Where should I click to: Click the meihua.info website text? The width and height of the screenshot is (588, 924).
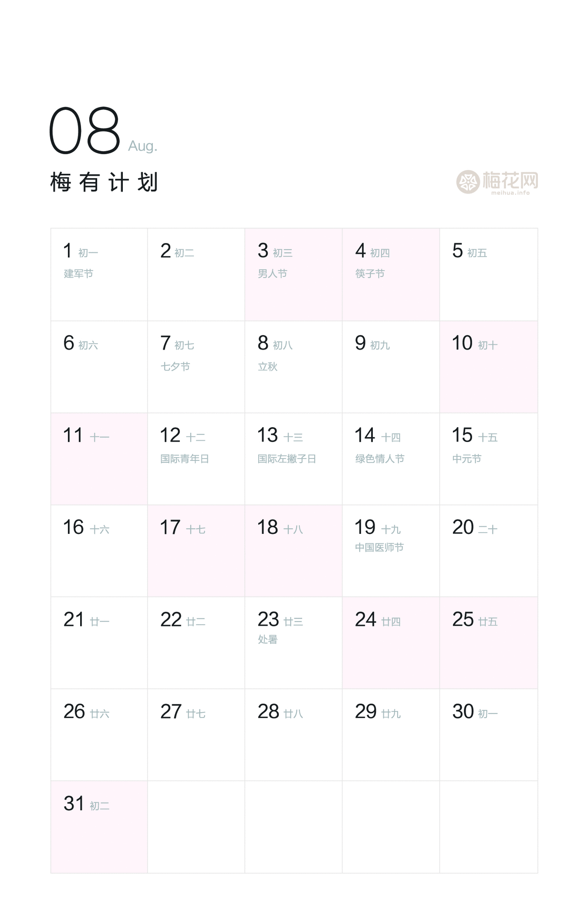pos(510,193)
